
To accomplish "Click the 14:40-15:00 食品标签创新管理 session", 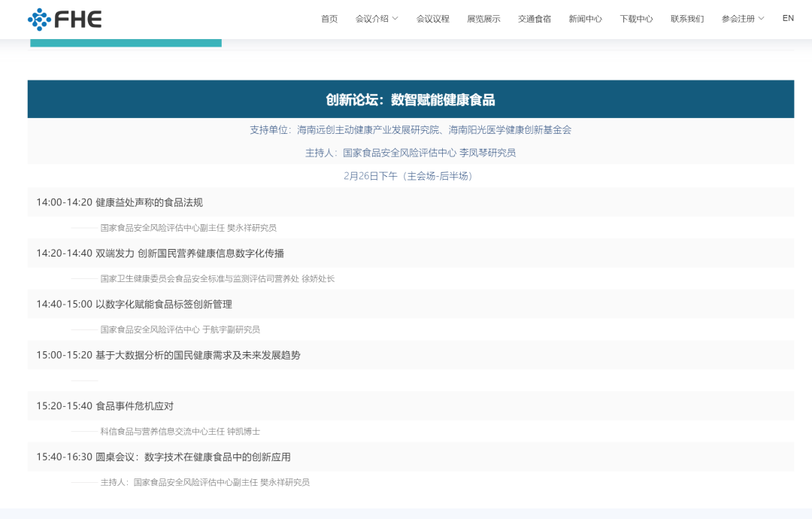I will (x=134, y=305).
